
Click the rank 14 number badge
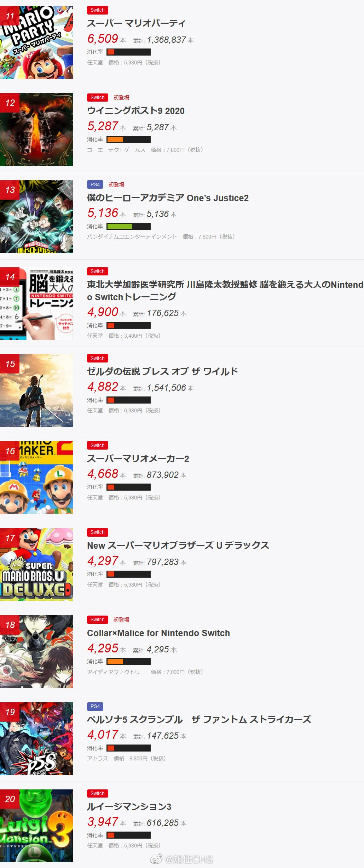click(10, 277)
